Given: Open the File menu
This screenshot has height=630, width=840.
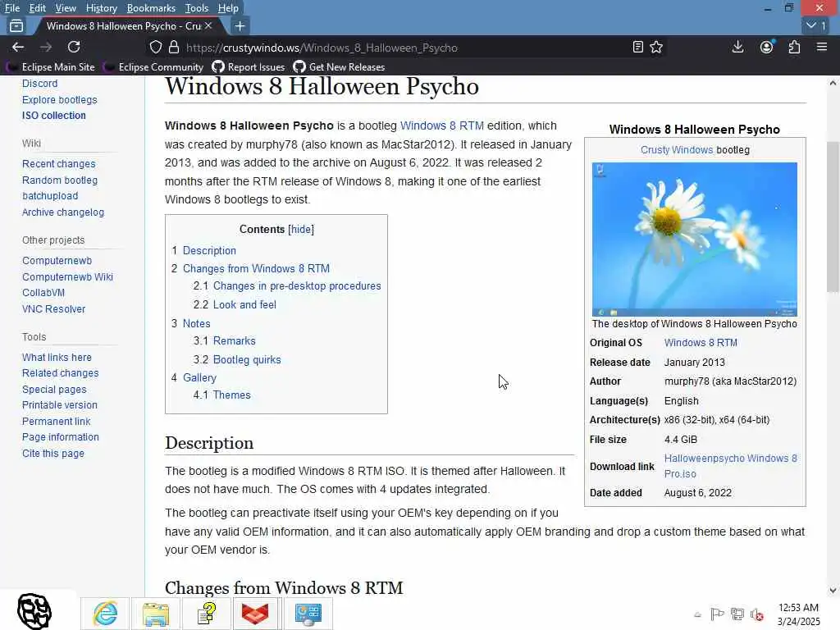Looking at the screenshot, I should click(x=12, y=8).
